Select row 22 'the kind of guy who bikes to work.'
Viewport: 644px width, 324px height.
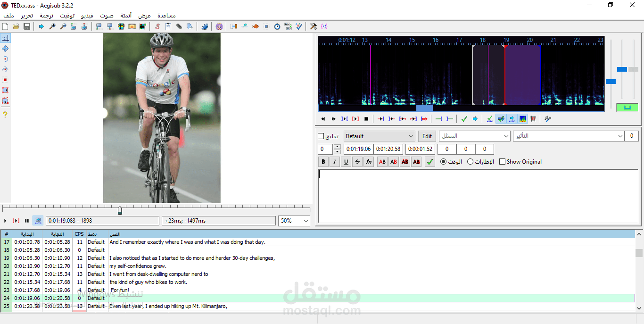click(x=318, y=282)
